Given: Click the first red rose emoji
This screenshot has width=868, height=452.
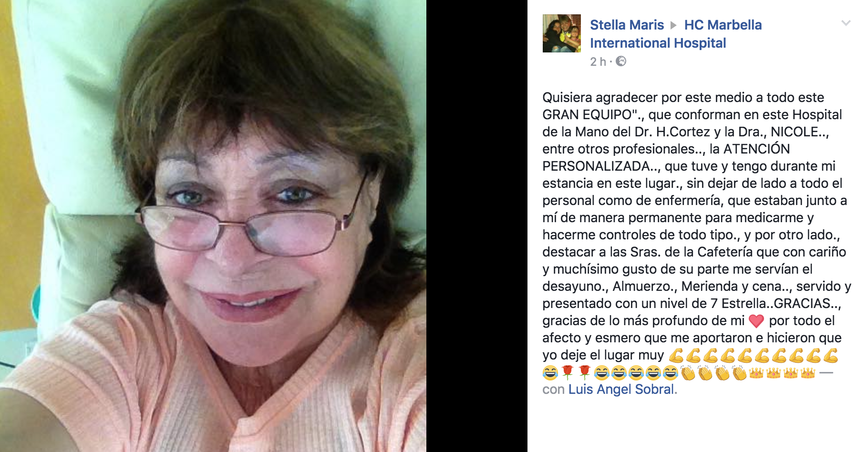Looking at the screenshot, I should pos(567,372).
